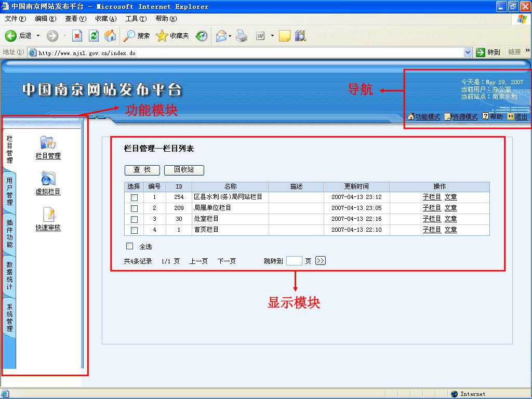
Task: Open 虚拟栏目 globe folder icon
Action: coord(48,179)
